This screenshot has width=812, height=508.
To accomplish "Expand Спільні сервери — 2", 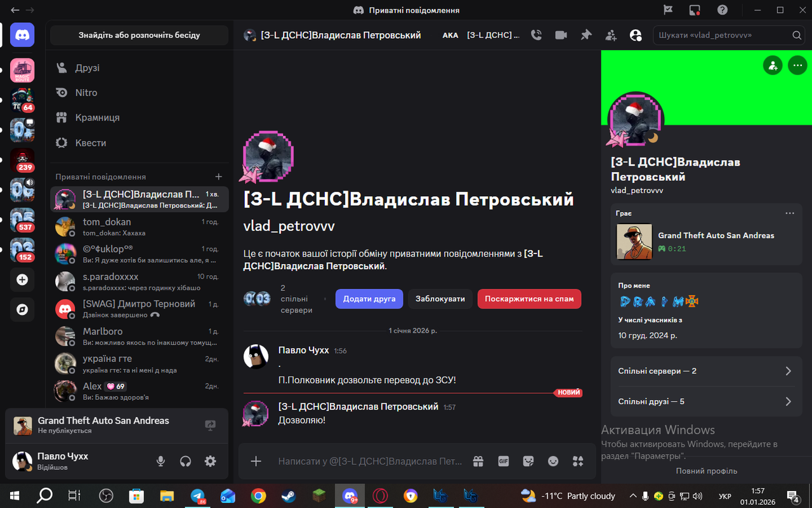I will pyautogui.click(x=706, y=371).
